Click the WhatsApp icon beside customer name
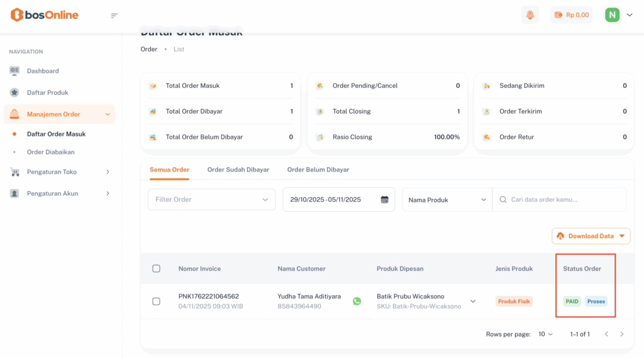This screenshot has height=358, width=644. (357, 301)
